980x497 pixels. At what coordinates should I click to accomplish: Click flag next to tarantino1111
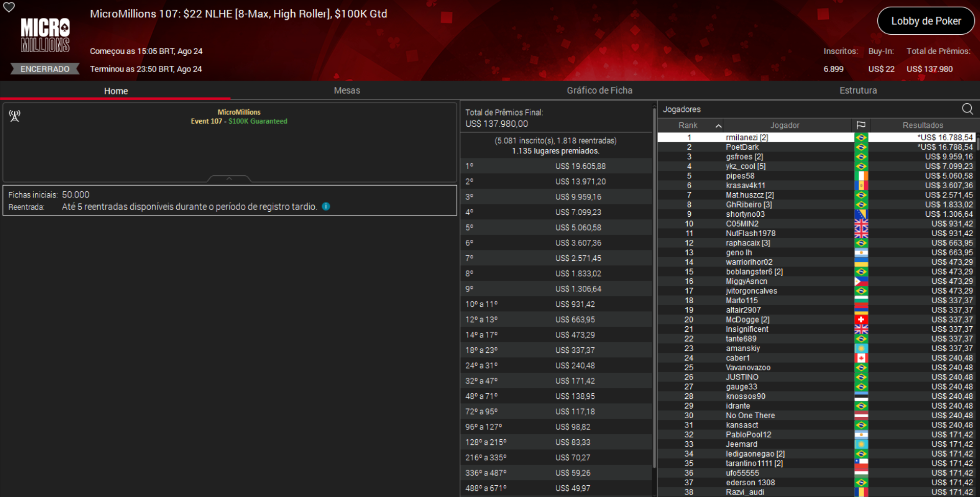coord(861,463)
